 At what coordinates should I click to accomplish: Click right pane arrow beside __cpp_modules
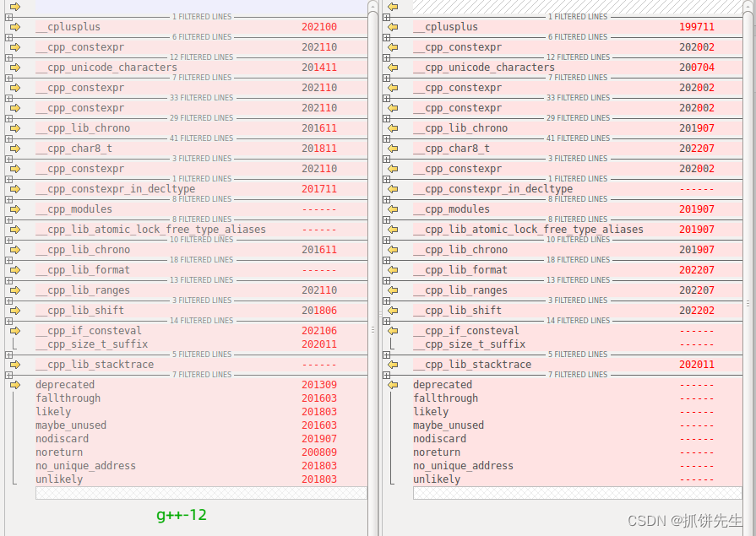pos(393,209)
